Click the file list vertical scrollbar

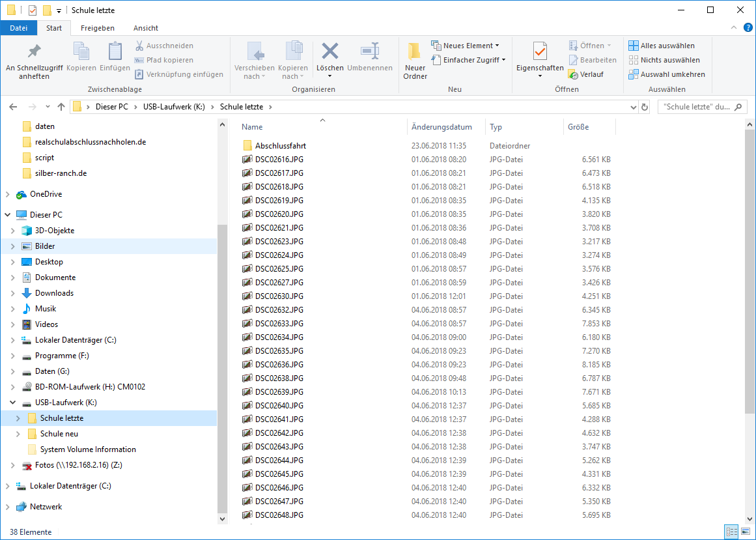(750, 272)
